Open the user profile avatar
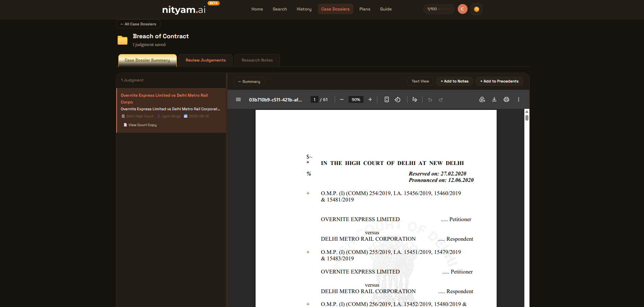644x307 pixels. [x=462, y=9]
